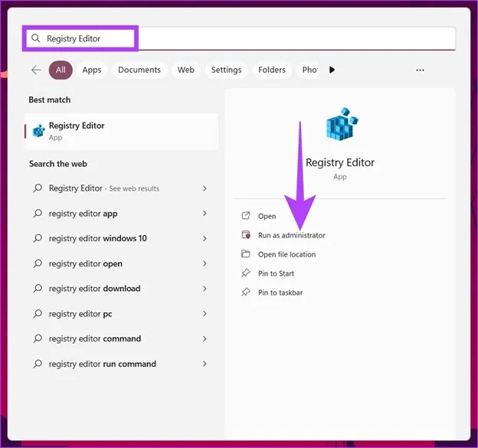The height and width of the screenshot is (448, 478).
Task: Click the 'Best match' heading
Action: click(x=49, y=100)
